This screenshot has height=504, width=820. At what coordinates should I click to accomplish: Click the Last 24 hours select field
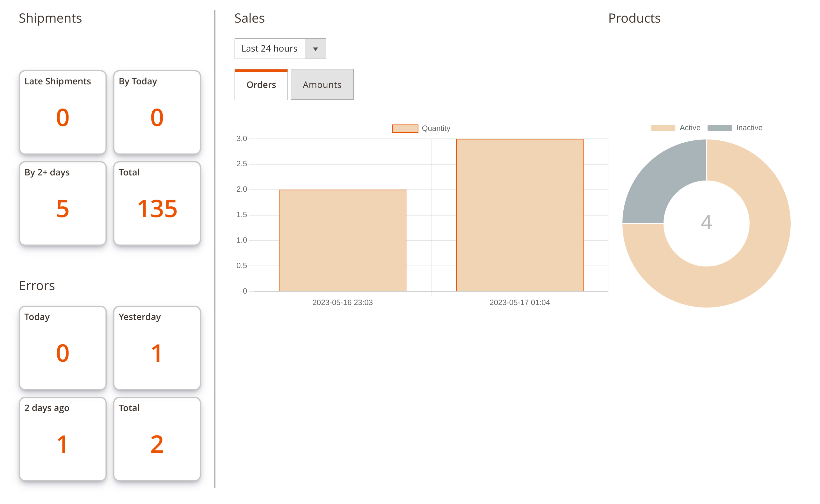[x=270, y=49]
